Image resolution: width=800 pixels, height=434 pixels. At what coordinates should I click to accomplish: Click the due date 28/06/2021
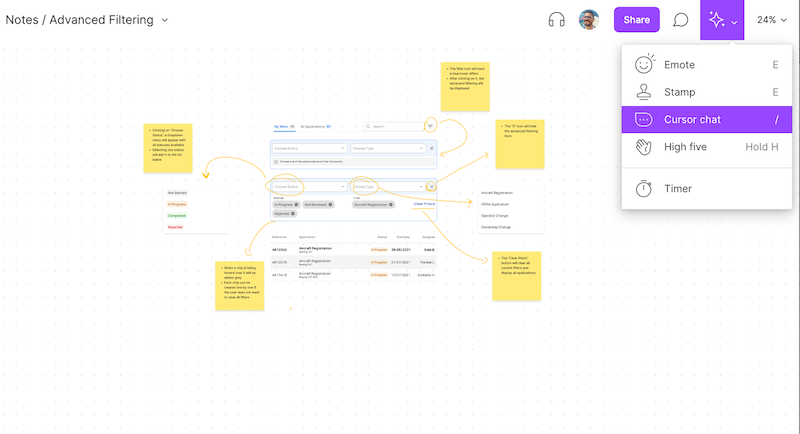[x=401, y=250]
